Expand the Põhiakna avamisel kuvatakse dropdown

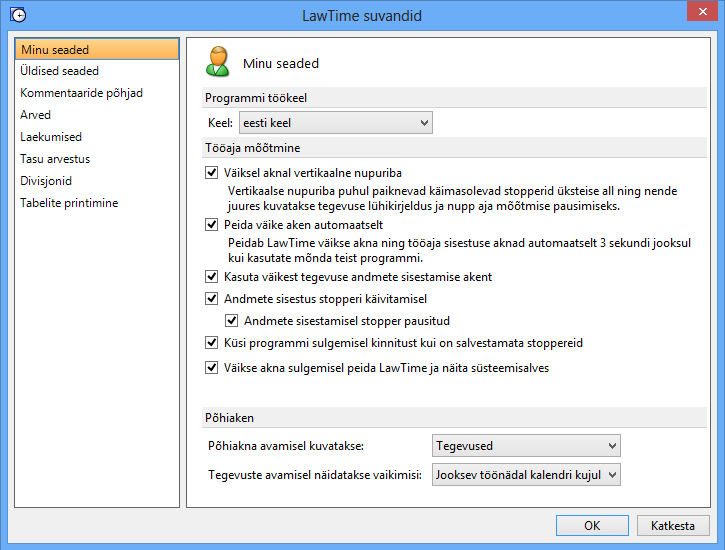click(526, 446)
